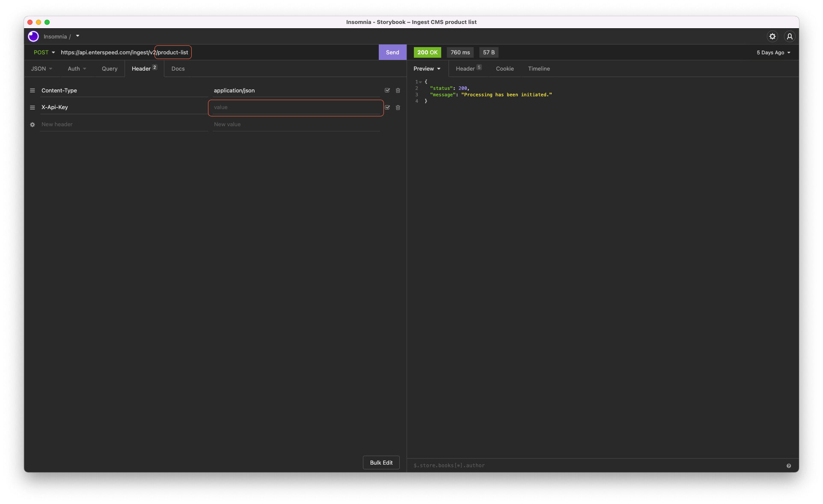Focus the response JSONPath filter field
The height and width of the screenshot is (504, 823).
click(x=597, y=465)
